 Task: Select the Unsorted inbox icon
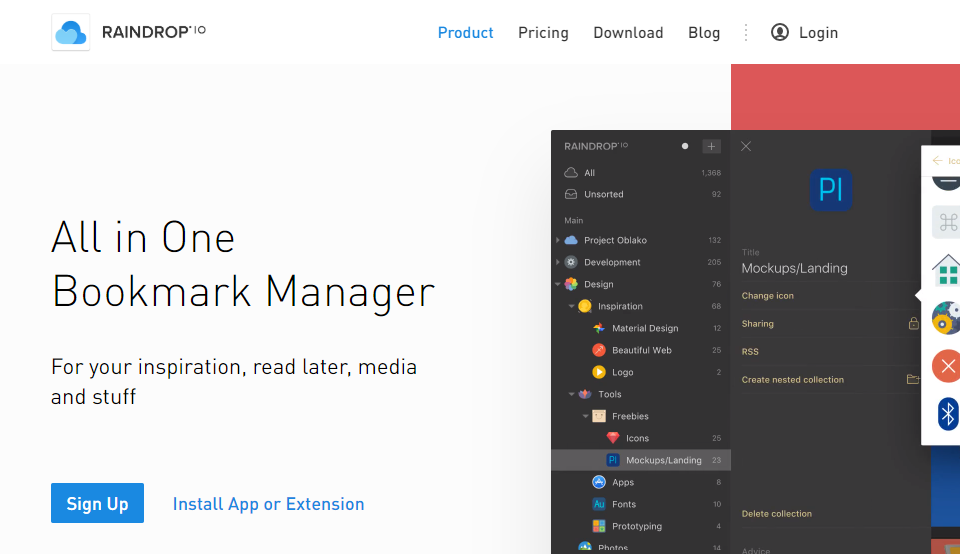[571, 194]
